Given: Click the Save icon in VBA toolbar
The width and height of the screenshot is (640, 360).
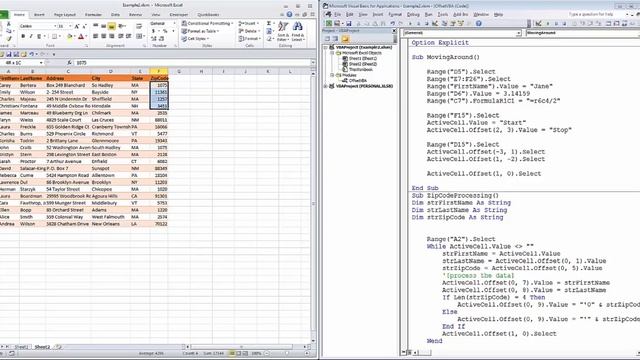Looking at the screenshot, I should 349,24.
